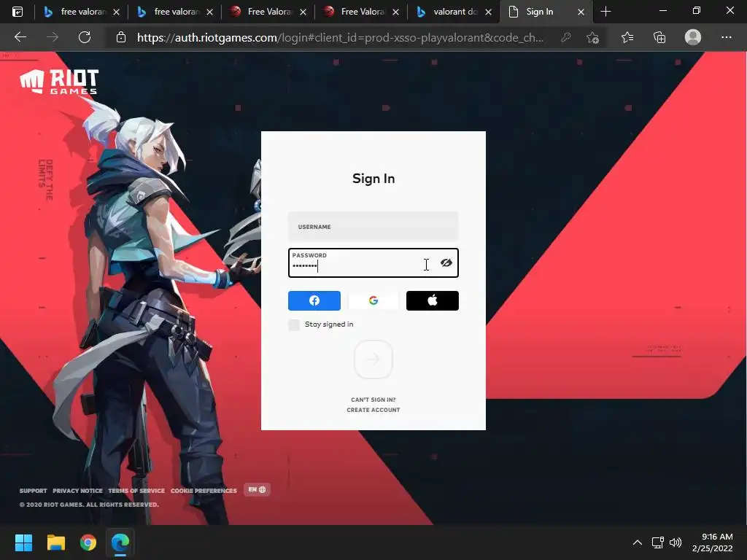Open saved passwords key icon
Viewport: 747px width, 560px height.
click(565, 37)
